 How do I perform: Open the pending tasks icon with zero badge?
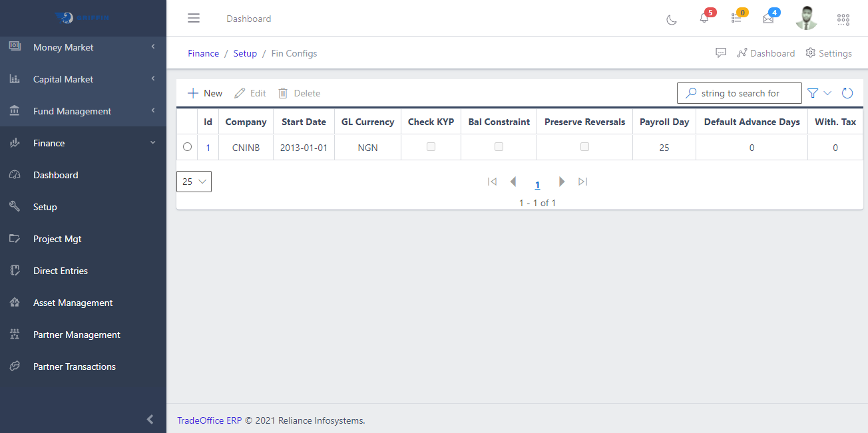pos(736,19)
